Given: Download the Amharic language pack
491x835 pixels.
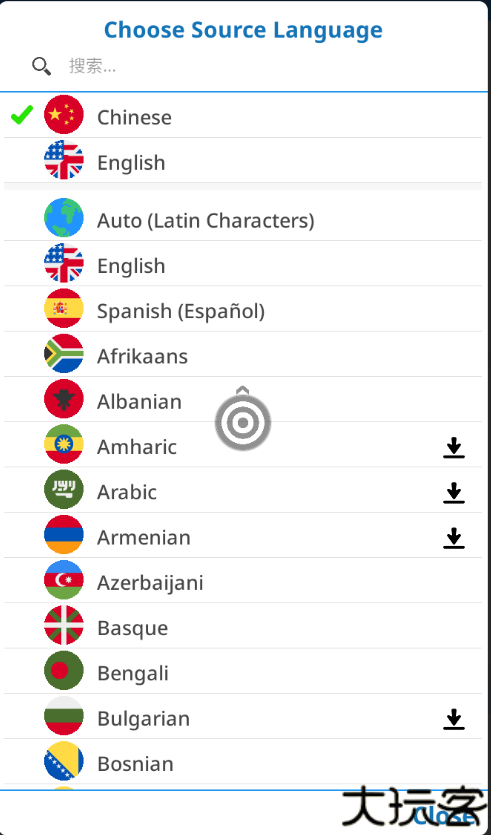Looking at the screenshot, I should (x=454, y=447).
